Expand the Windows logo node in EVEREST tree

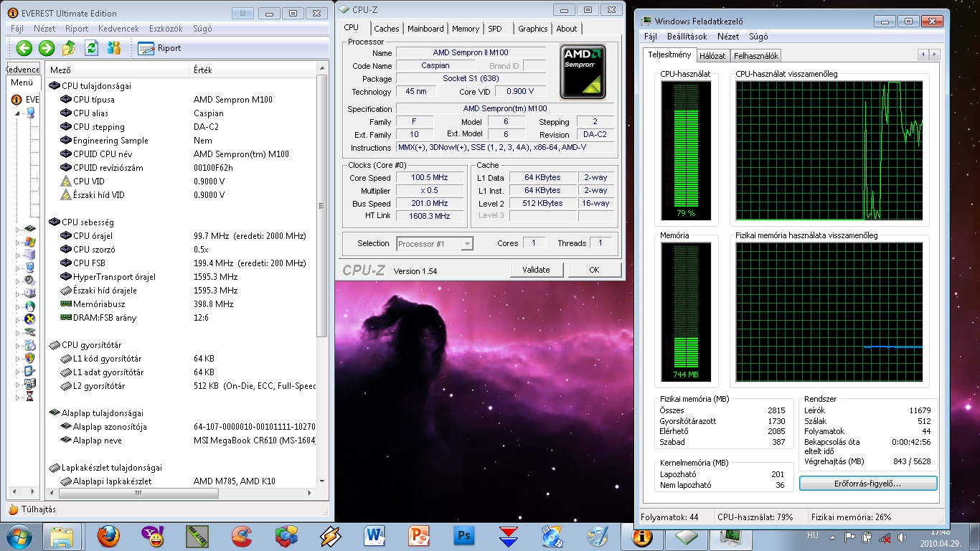tap(18, 242)
